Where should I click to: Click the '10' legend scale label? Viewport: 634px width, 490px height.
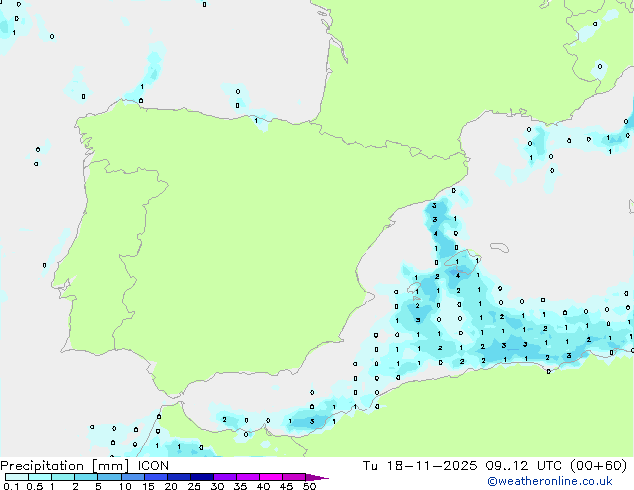(125, 486)
